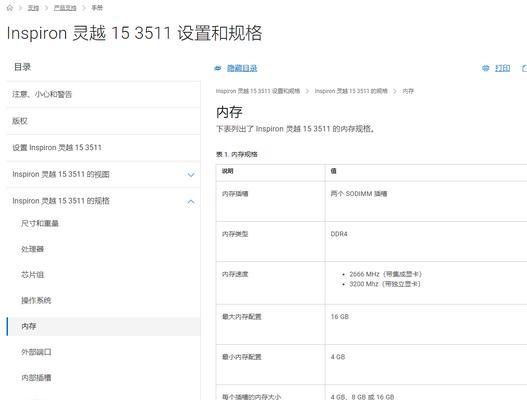Screen dimensions: 527x400
Task: Open 注意、小心和警告 in the contents
Action: tap(103, 94)
